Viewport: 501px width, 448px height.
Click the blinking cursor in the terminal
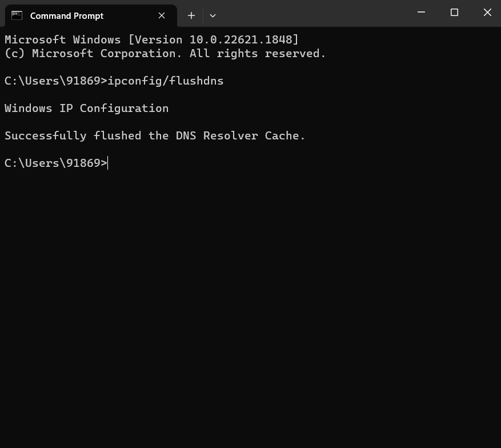[107, 163]
